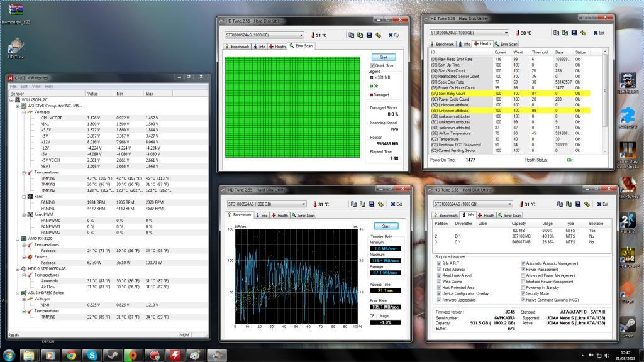
Task: Click save screenshot icon in Info window
Action: [x=578, y=204]
